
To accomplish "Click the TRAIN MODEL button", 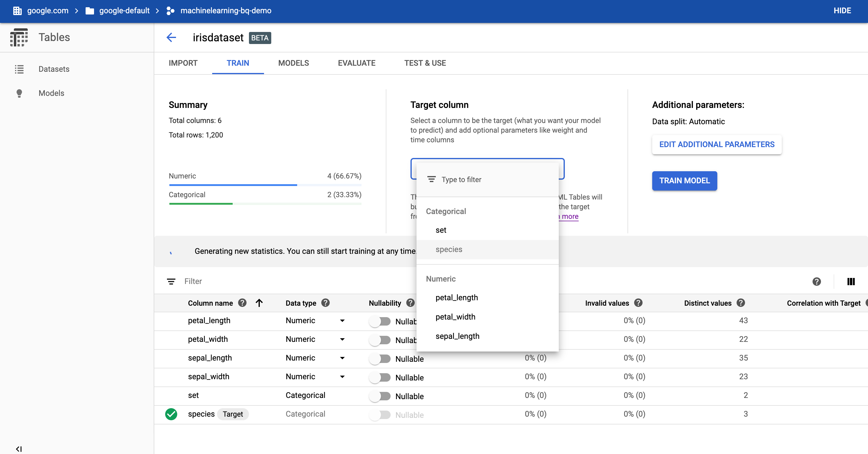I will [x=684, y=181].
